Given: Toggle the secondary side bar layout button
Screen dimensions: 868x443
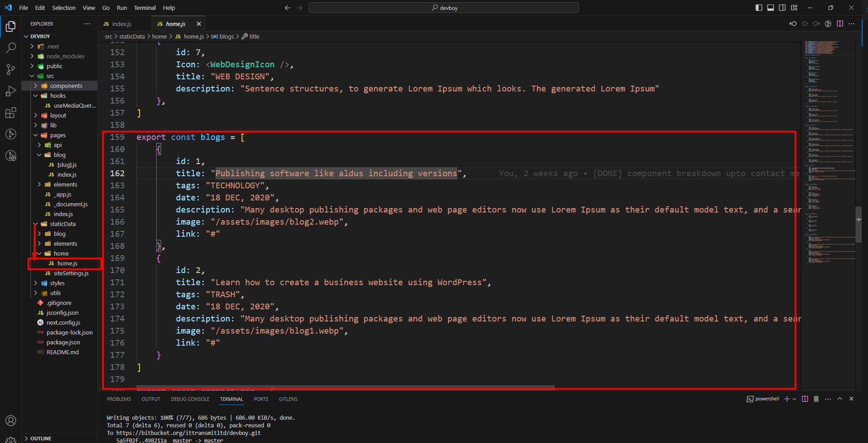Looking at the screenshot, I should click(x=782, y=8).
